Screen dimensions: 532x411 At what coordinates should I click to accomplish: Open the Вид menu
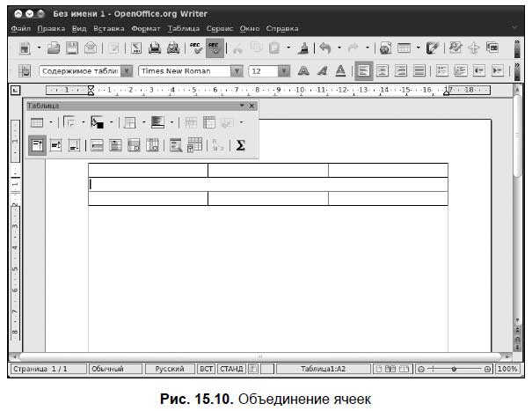(79, 28)
